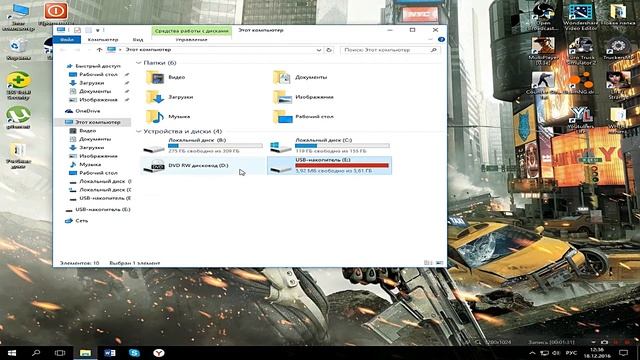
Task: Open the Action Center notification icon
Action: click(x=623, y=353)
